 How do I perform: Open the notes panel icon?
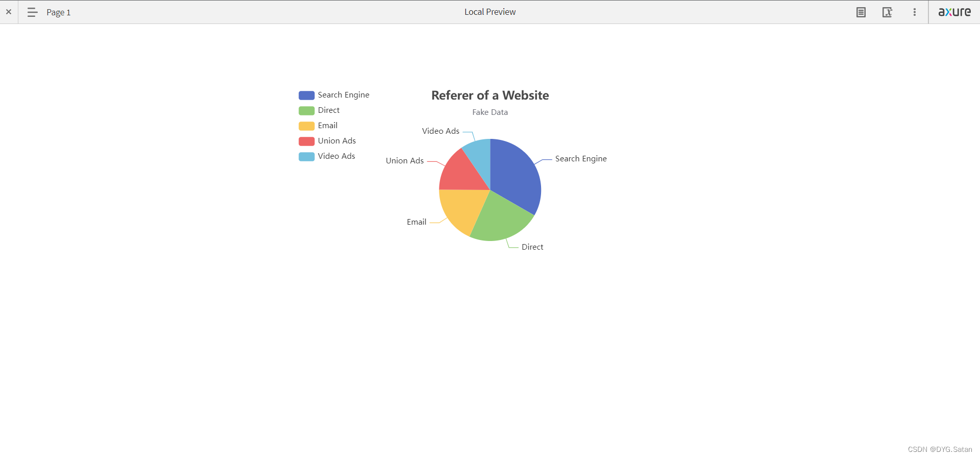click(x=861, y=12)
